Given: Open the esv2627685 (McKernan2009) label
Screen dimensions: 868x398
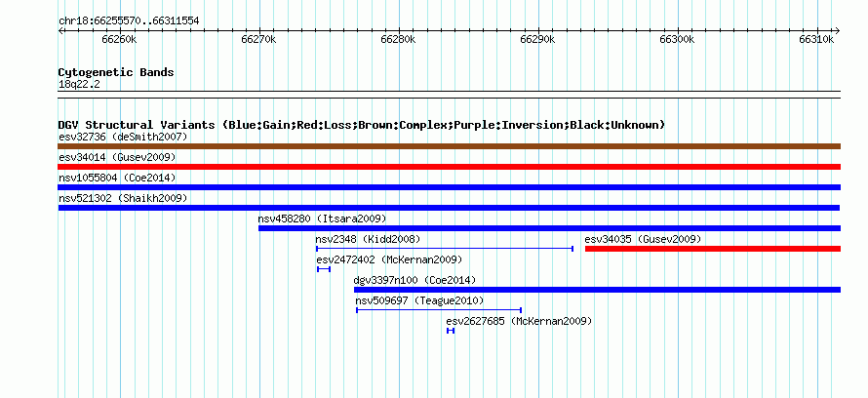Looking at the screenshot, I should click(x=519, y=321).
